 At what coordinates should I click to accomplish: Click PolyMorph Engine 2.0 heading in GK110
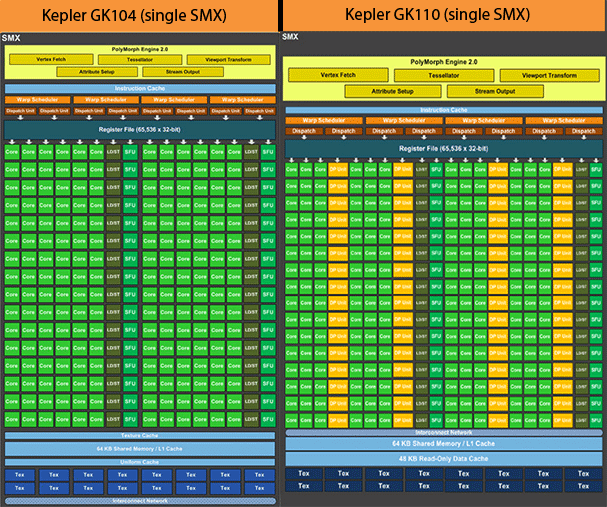click(444, 62)
